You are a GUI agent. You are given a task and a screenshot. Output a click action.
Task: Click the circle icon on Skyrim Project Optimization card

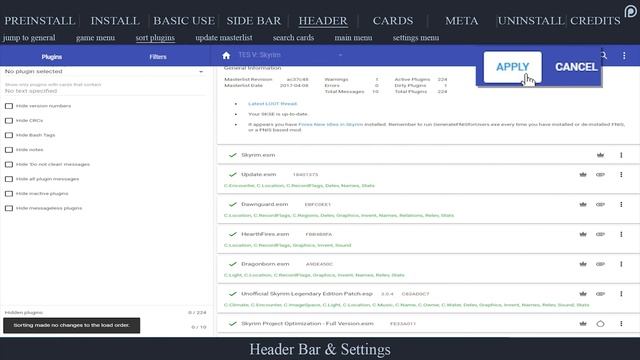point(600,324)
